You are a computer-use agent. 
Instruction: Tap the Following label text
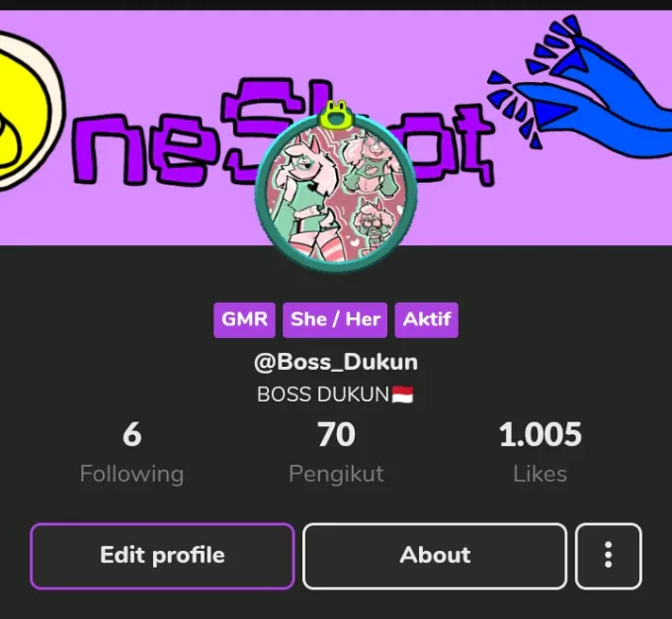click(x=132, y=475)
